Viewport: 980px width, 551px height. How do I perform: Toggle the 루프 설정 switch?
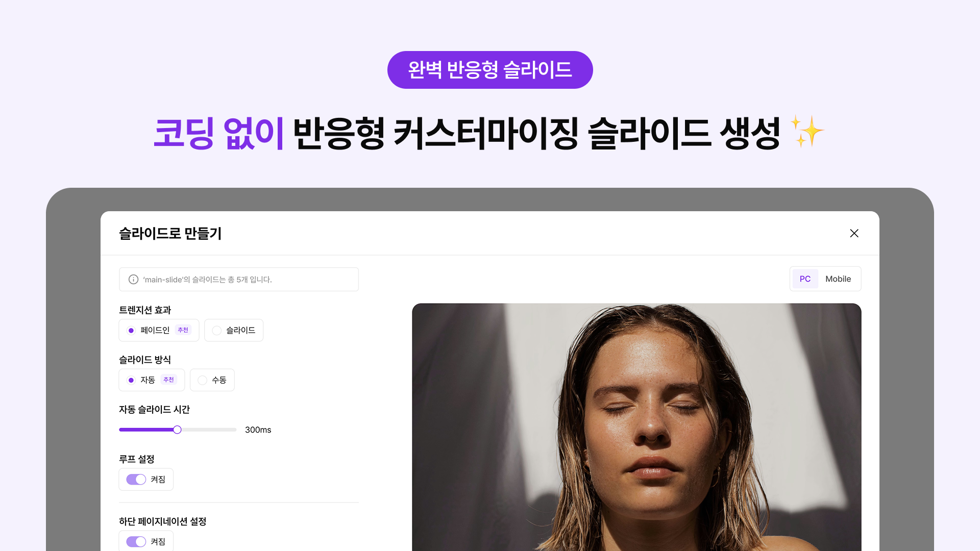[136, 480]
